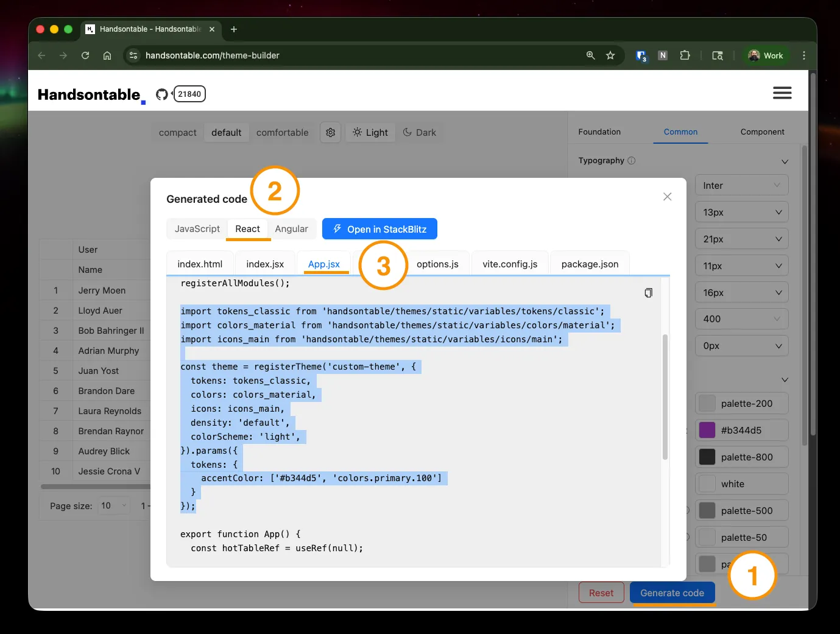Open the hamburger navigation menu

click(782, 93)
